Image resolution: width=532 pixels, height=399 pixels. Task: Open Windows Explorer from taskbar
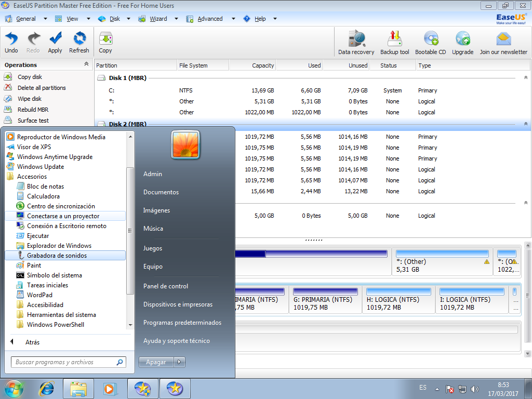click(78, 388)
